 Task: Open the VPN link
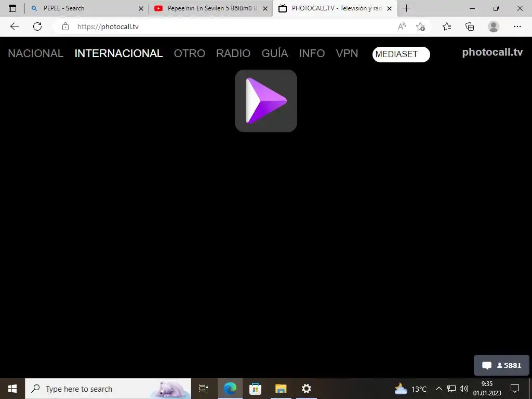(x=347, y=54)
